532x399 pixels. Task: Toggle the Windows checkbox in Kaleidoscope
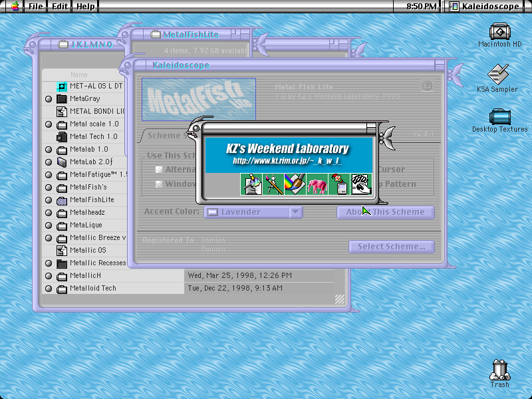point(158,184)
